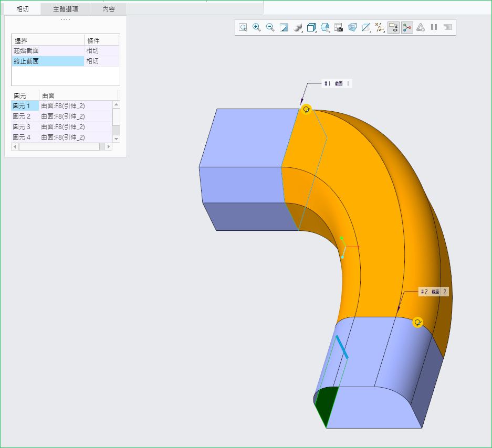Viewport: 492px width, 448px height.
Task: Expand the Datum Display Filters dropdown
Action: tap(380, 27)
